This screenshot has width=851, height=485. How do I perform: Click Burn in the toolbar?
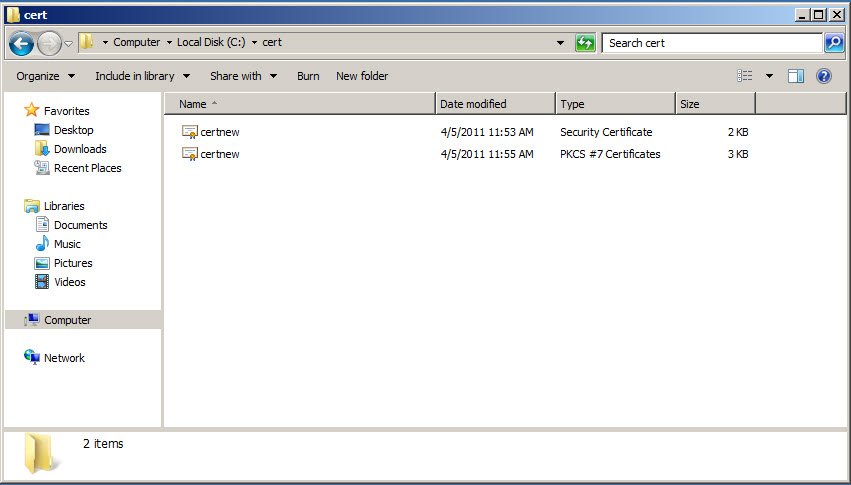(308, 76)
